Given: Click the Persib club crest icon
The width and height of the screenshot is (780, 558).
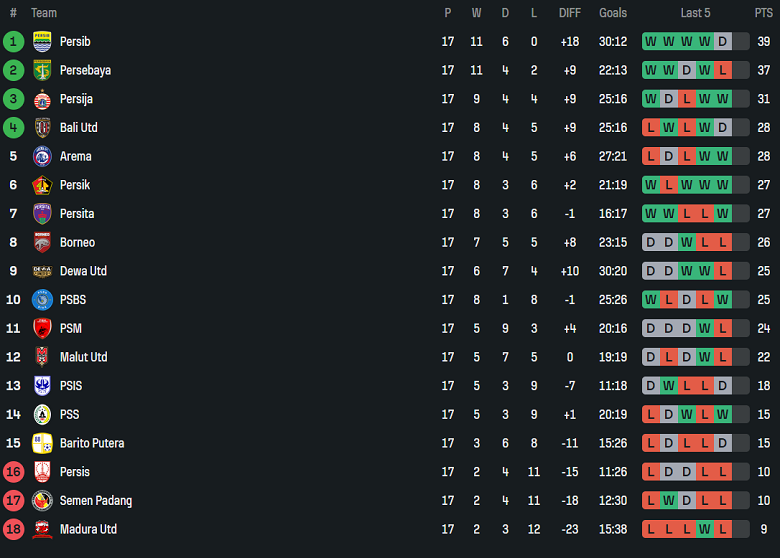Looking at the screenshot, I should click(x=42, y=42).
